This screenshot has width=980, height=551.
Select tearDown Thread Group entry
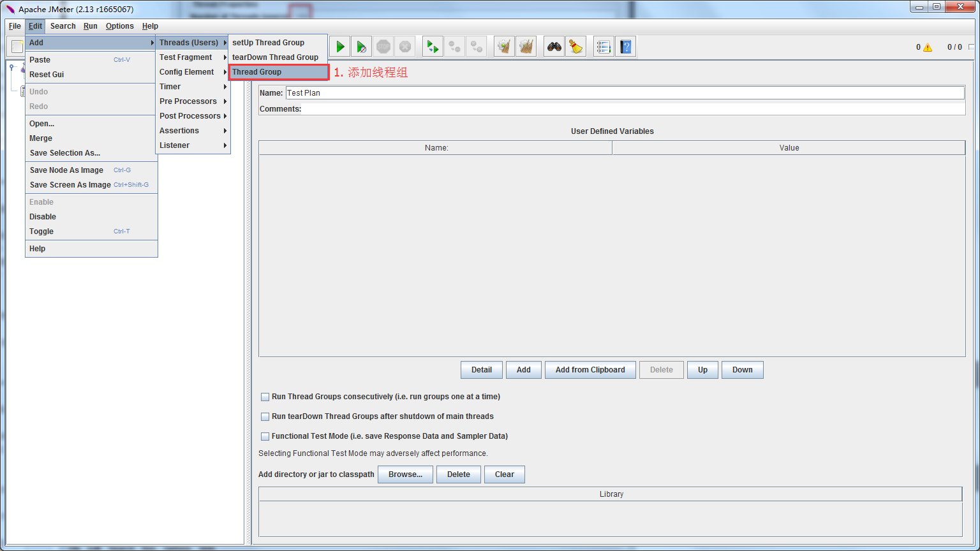pos(278,57)
